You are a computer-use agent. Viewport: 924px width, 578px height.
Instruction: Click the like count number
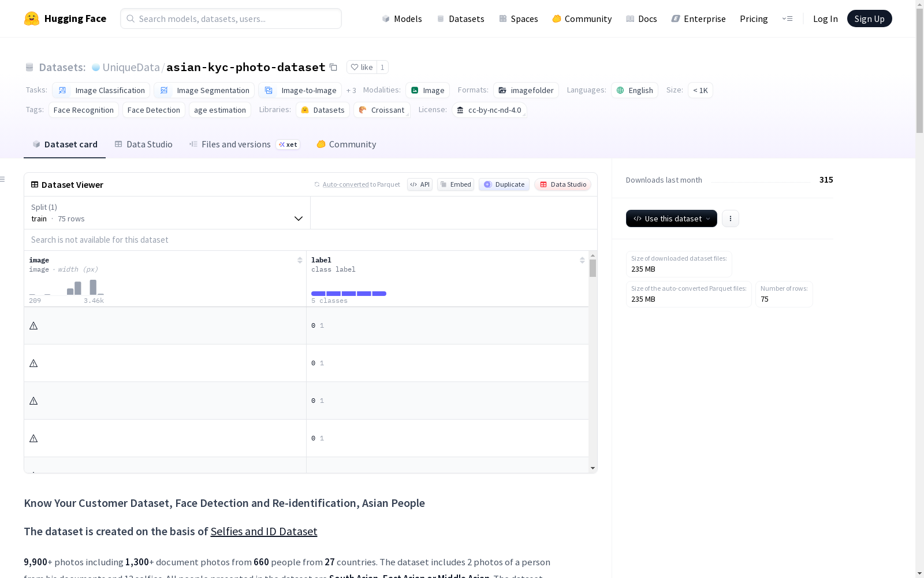pyautogui.click(x=382, y=67)
